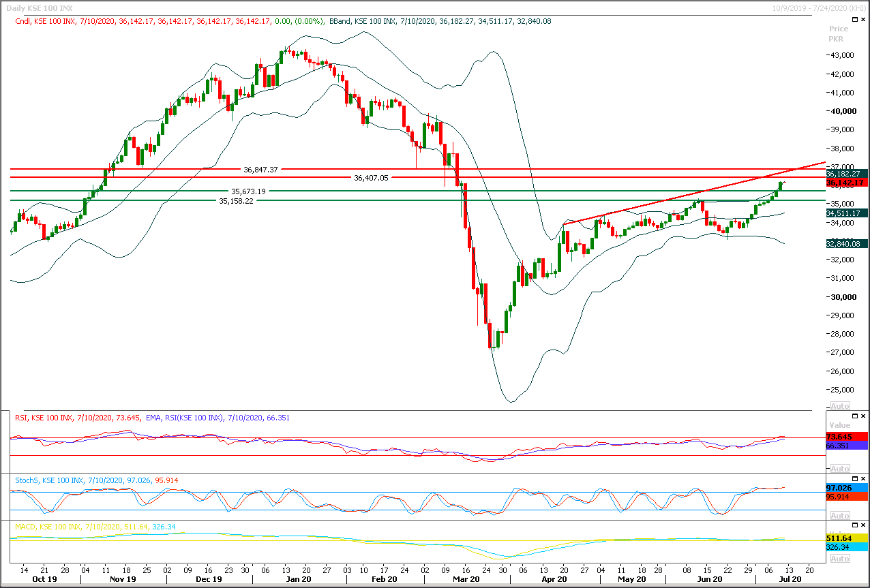Select the 35,158.22 support line label
Screen dimensions: 870x588
[236, 201]
